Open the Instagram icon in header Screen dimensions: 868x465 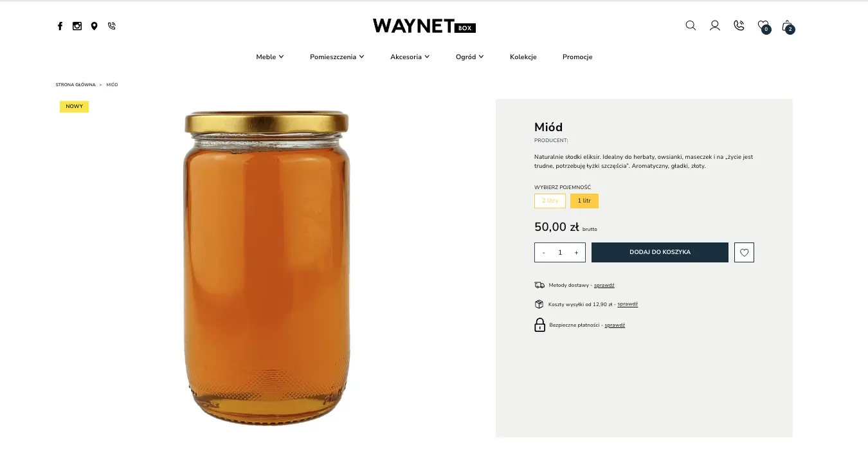pyautogui.click(x=77, y=26)
